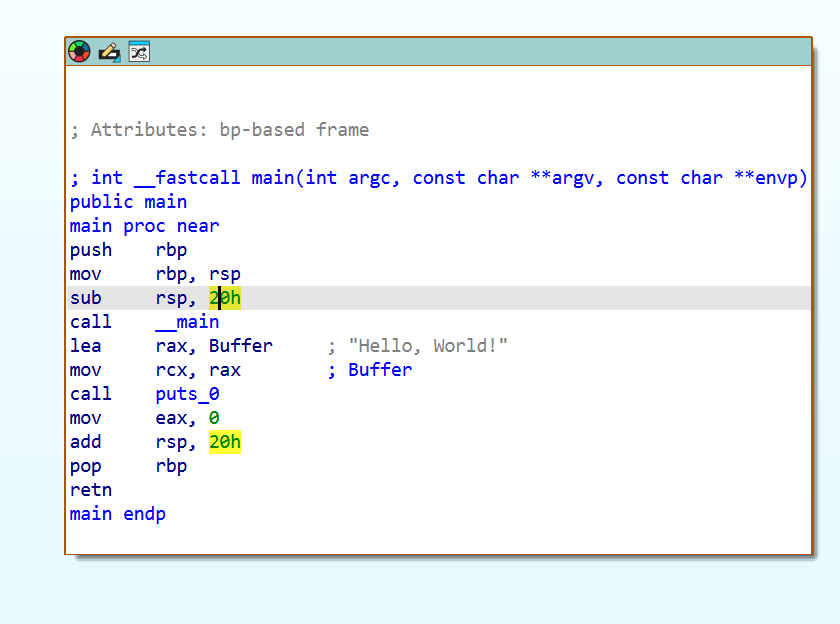
Task: Select the main proc near label
Action: (x=144, y=226)
